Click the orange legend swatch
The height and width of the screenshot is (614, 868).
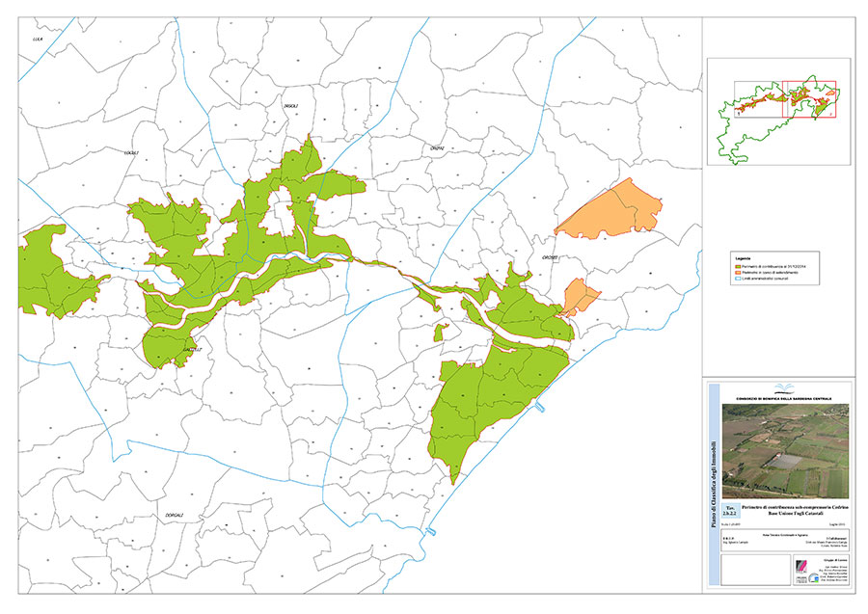click(739, 273)
